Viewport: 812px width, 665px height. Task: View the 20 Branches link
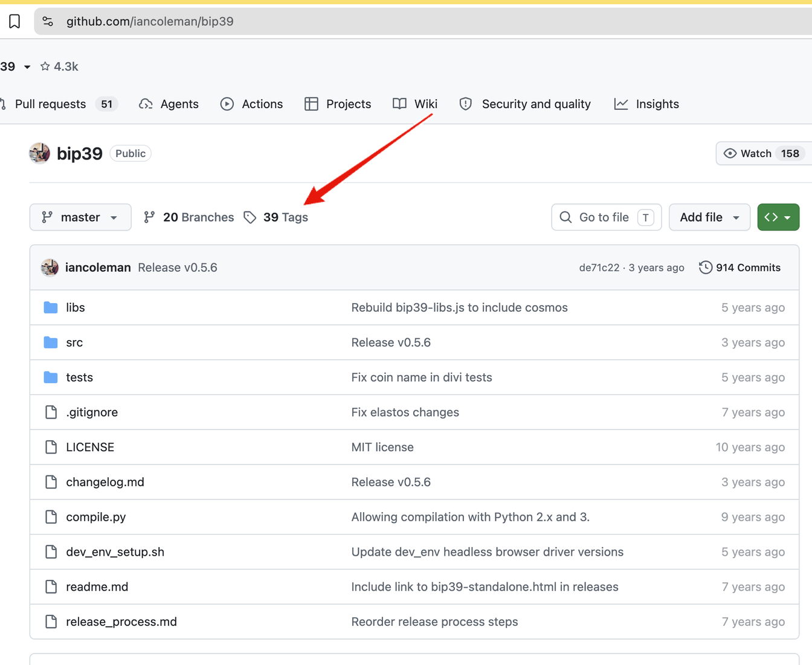[x=188, y=217]
